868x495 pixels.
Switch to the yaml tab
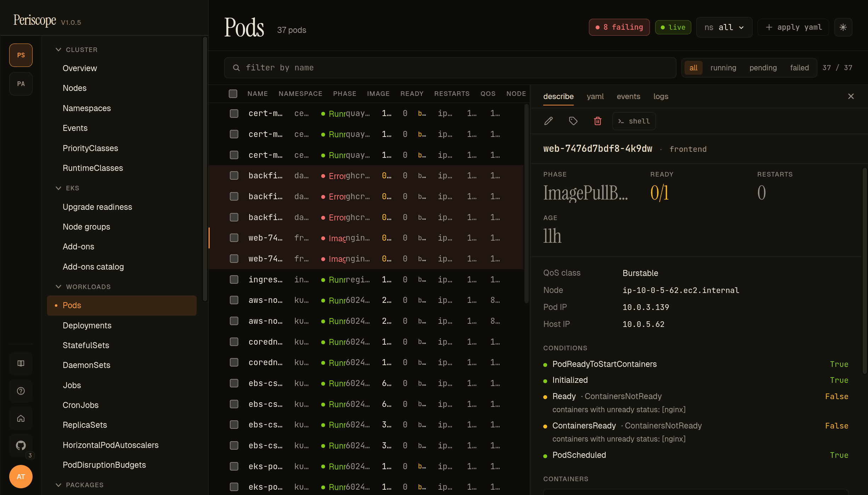(x=595, y=96)
